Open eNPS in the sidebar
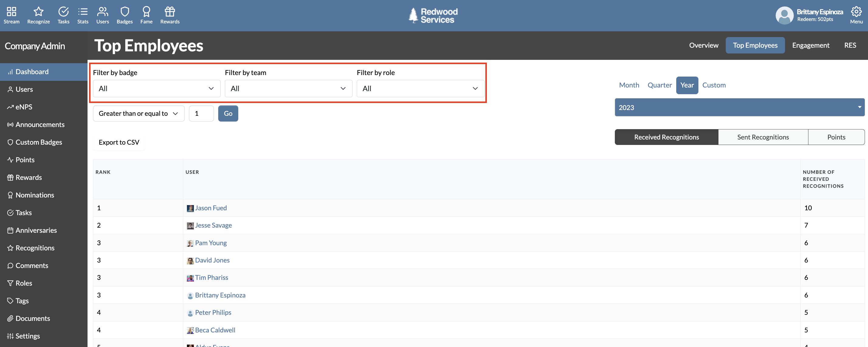Screen dimensions: 868x347 coord(44,107)
